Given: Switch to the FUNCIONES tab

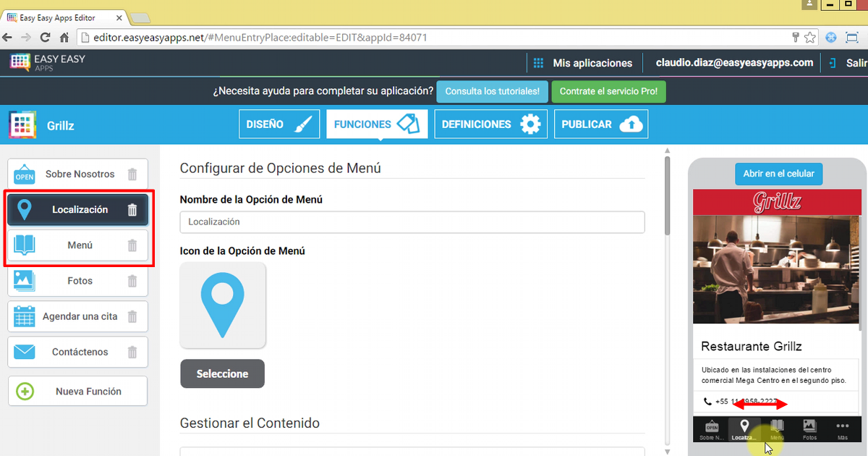Looking at the screenshot, I should point(377,124).
